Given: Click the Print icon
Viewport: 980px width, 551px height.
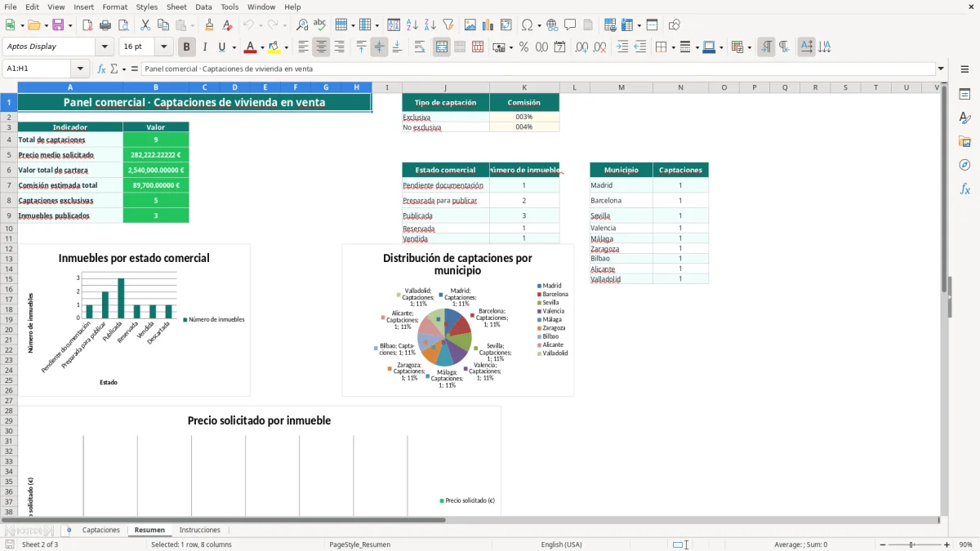Looking at the screenshot, I should coord(105,25).
